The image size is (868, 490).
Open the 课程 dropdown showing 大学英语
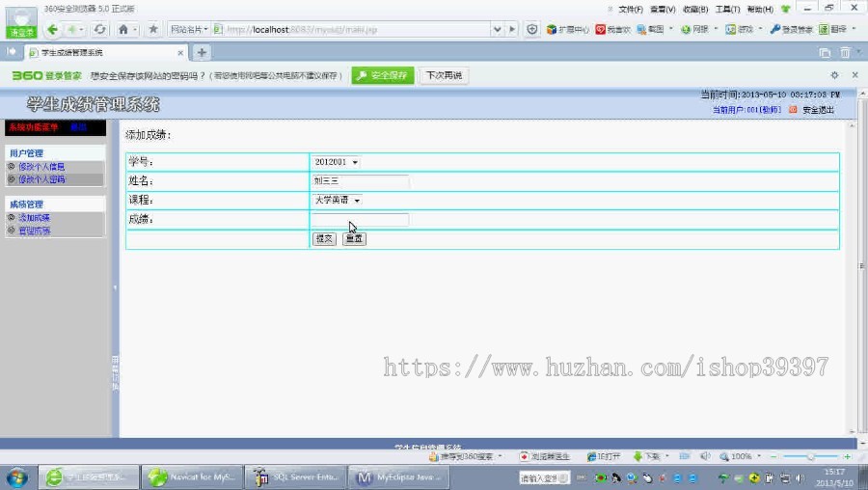click(x=338, y=200)
